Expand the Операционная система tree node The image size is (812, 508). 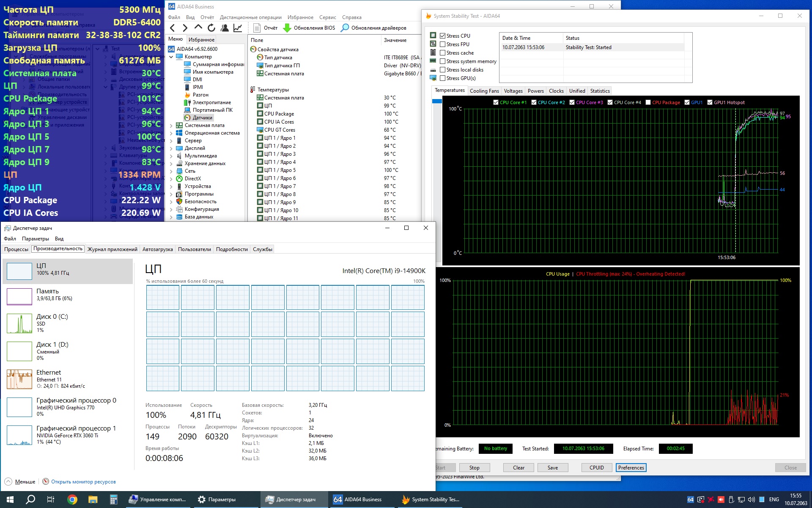(x=171, y=133)
